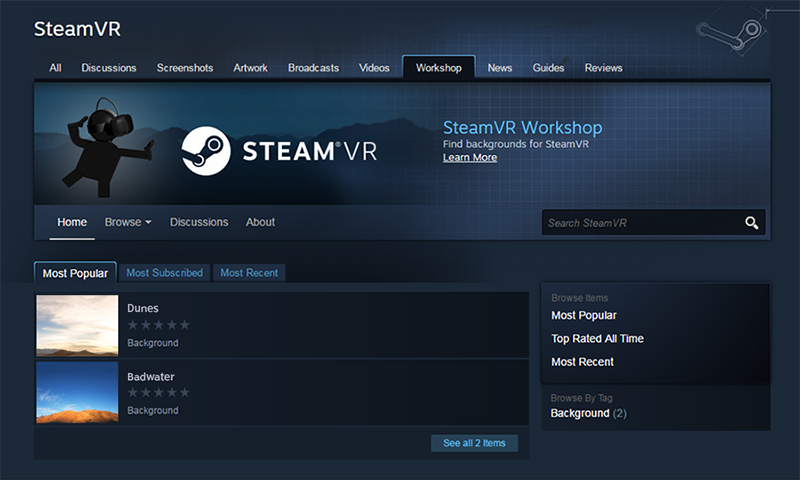The width and height of the screenshot is (800, 480).
Task: Click the search magnifying glass icon
Action: 751,222
